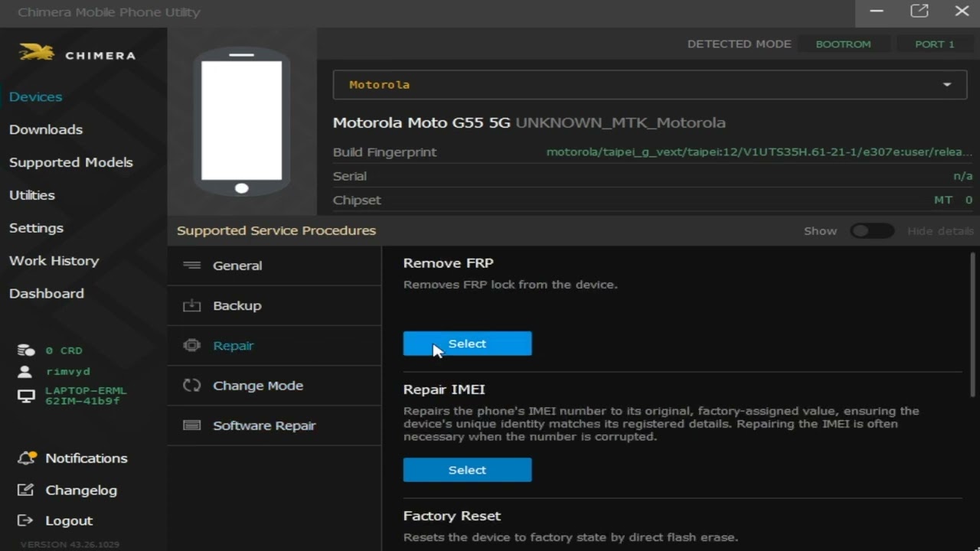Click the BOOTROM detected mode label

843,44
